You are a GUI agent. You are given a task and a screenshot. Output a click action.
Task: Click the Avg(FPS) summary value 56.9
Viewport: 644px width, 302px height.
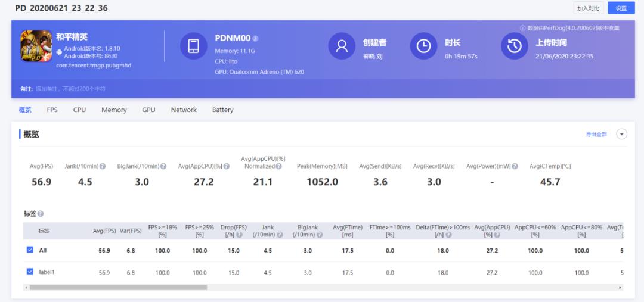42,182
